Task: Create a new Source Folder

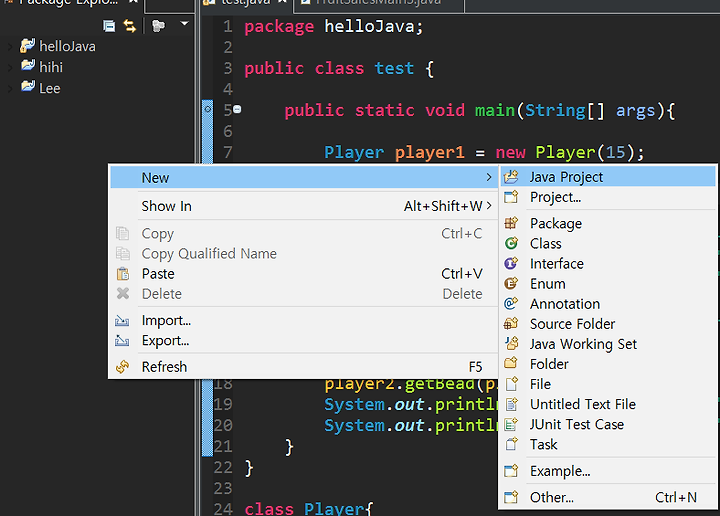Action: 608,324
